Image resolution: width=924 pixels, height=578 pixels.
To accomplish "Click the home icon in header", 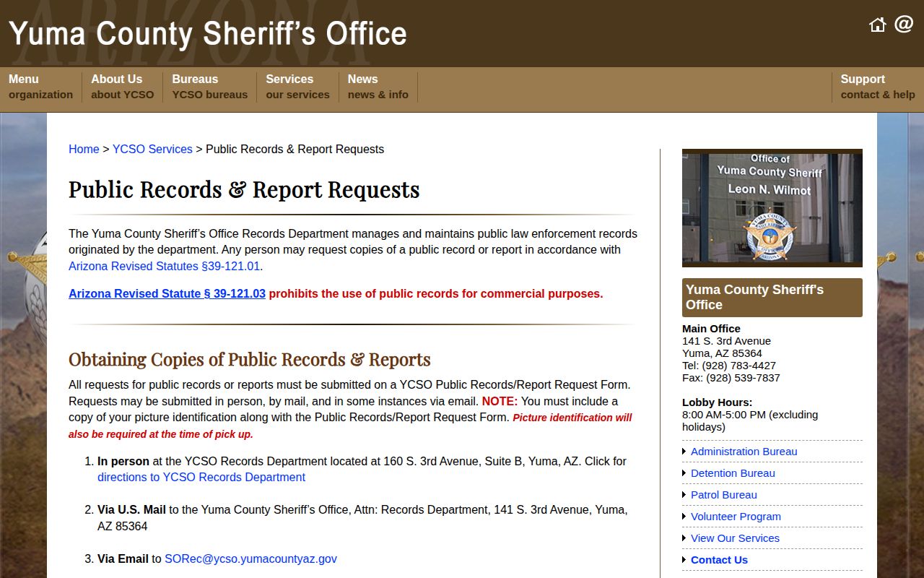I will click(x=877, y=25).
